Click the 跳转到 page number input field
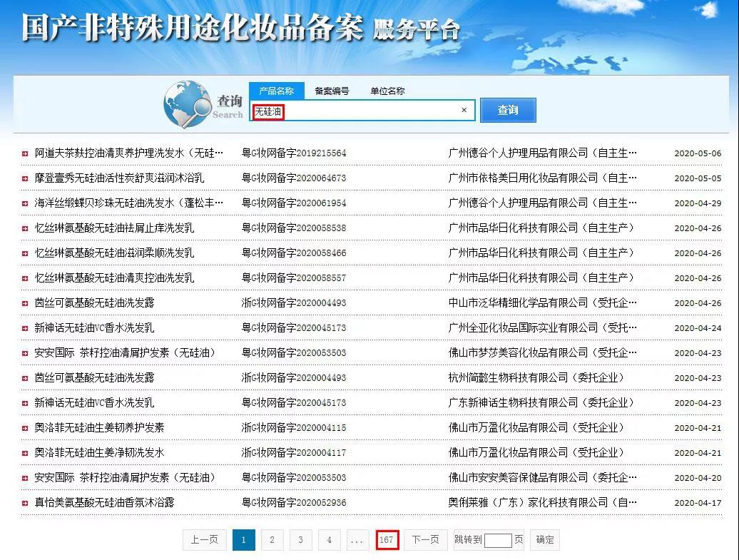Screen dimensions: 739x560 (x=498, y=540)
